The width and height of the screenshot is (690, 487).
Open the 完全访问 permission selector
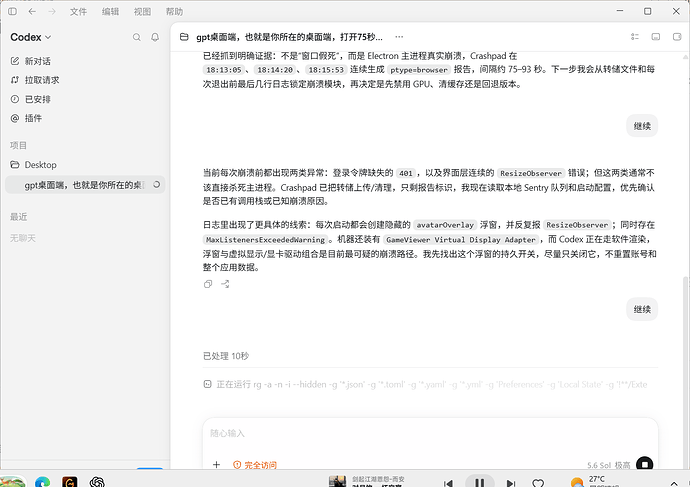tap(255, 465)
